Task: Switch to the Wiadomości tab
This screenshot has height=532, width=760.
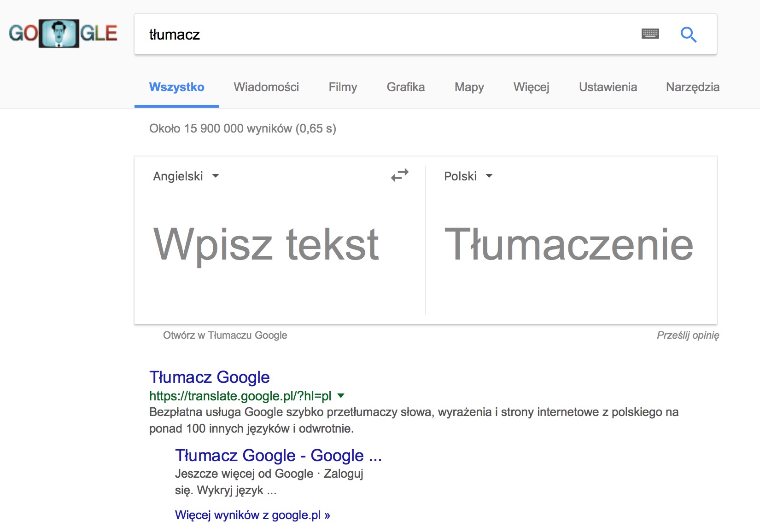Action: pos(266,87)
